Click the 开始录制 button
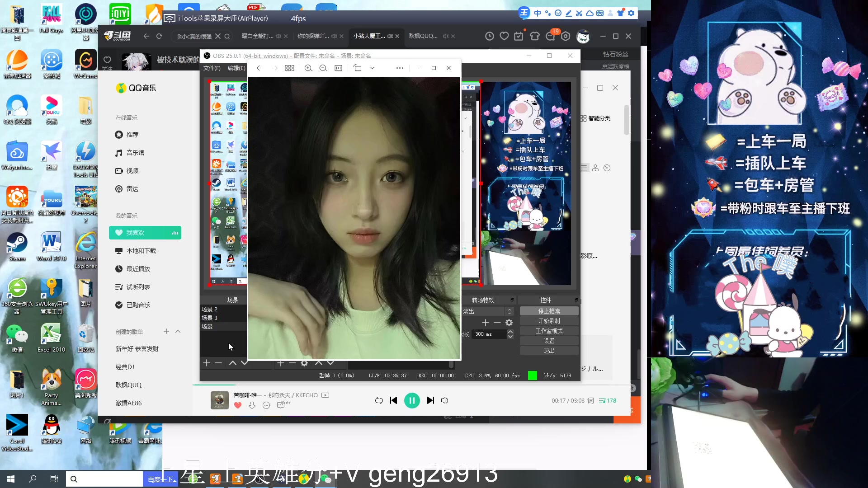Screen dimensions: 868x488 point(549,321)
